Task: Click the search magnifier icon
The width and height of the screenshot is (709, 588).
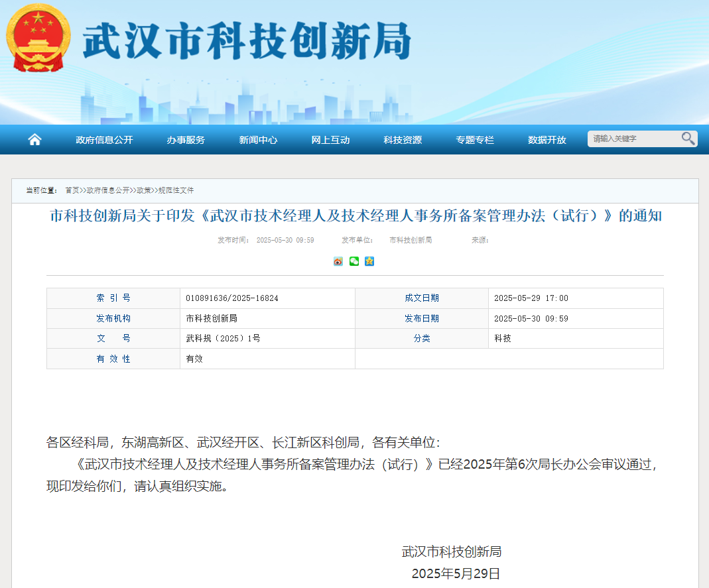Action: coord(688,139)
